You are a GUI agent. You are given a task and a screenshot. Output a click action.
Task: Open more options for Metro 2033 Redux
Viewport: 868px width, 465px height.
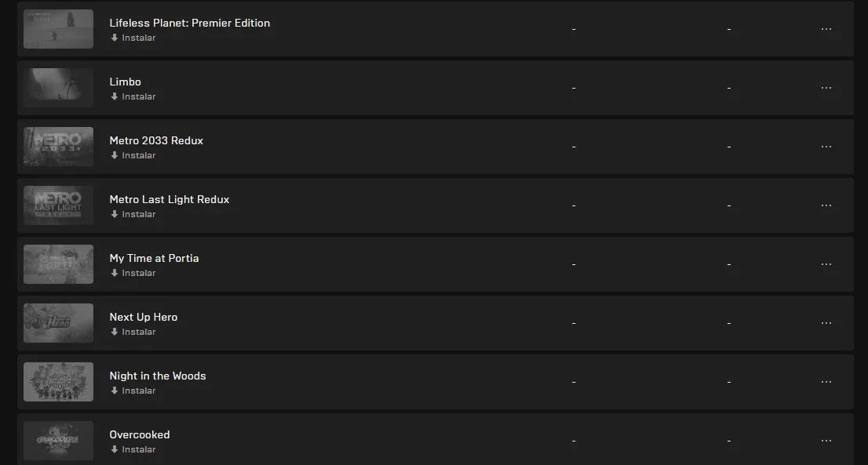[x=826, y=147]
